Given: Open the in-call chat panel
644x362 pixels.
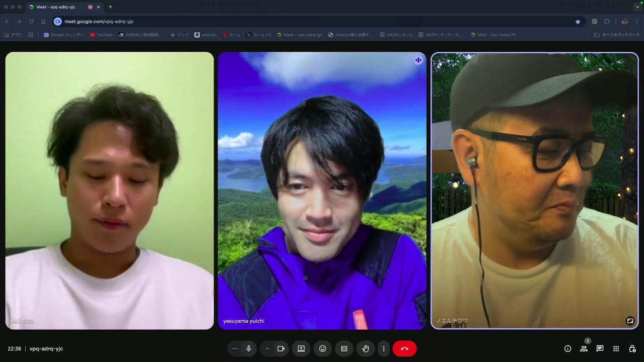Looking at the screenshot, I should click(600, 348).
